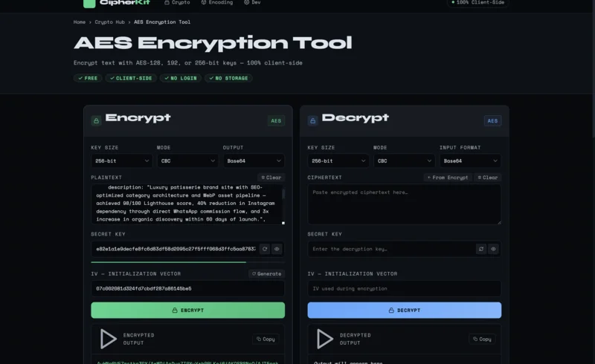Open the Decrypt Mode dropdown

pos(404,160)
